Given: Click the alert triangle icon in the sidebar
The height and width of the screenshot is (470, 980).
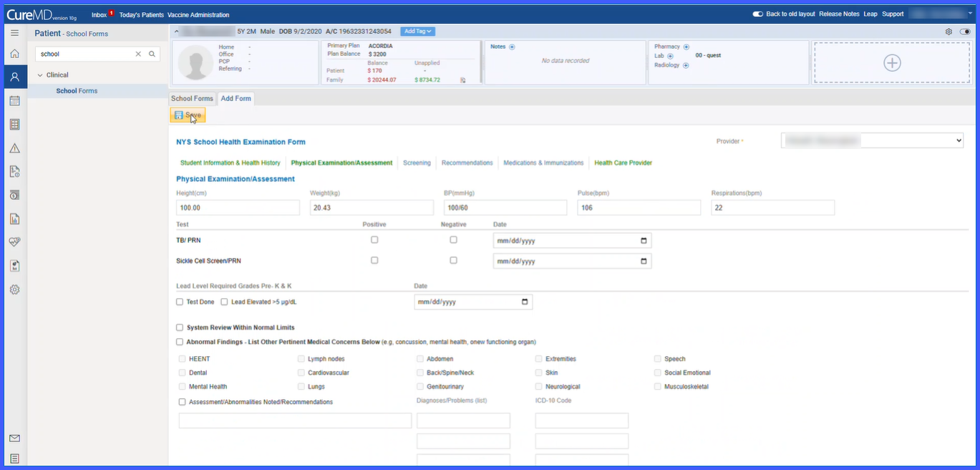Looking at the screenshot, I should point(14,148).
